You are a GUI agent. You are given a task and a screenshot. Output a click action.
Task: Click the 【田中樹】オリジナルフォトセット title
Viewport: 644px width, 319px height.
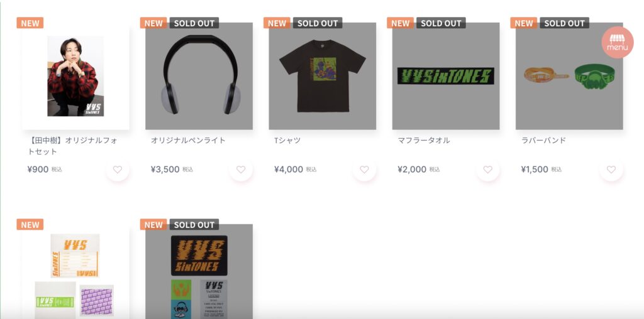pos(72,146)
